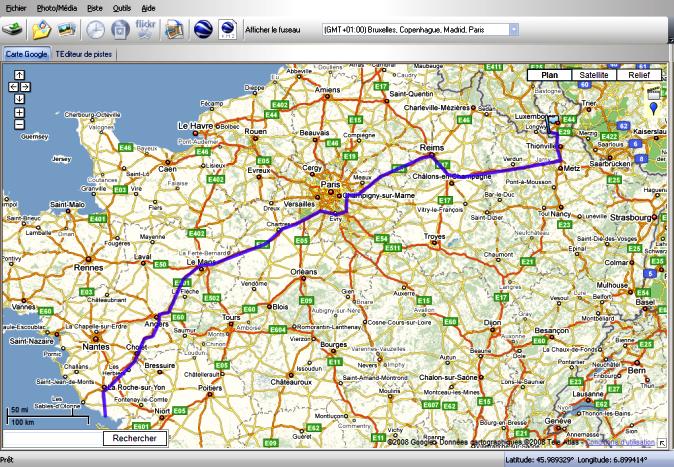
Task: Click the Rennes city label
Action: 89,267
